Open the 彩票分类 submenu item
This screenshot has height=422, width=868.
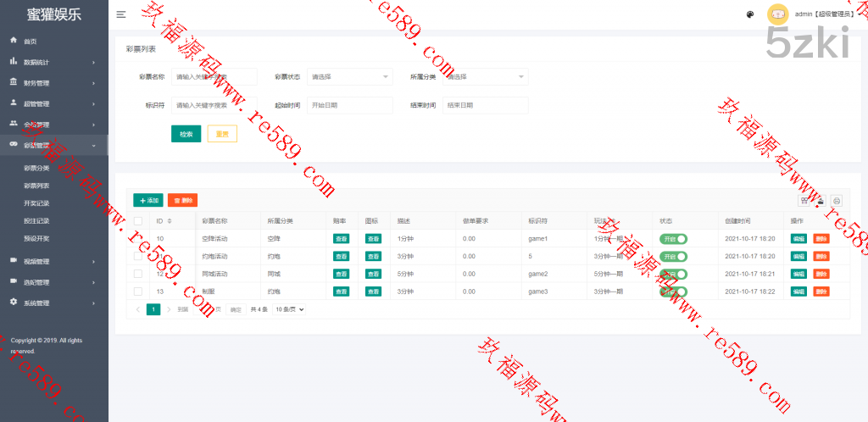(36, 168)
